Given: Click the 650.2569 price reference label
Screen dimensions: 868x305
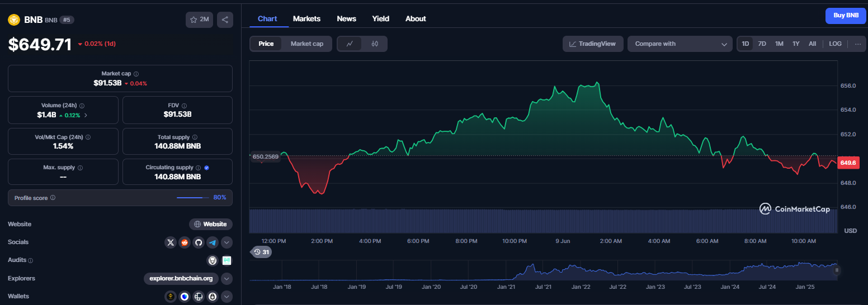Looking at the screenshot, I should coord(265,157).
